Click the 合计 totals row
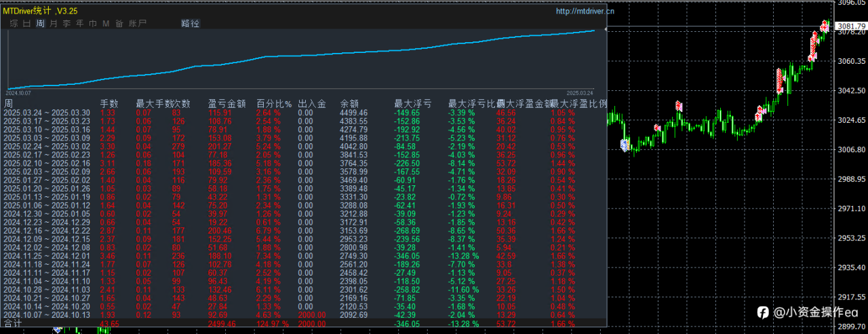 [x=305, y=324]
